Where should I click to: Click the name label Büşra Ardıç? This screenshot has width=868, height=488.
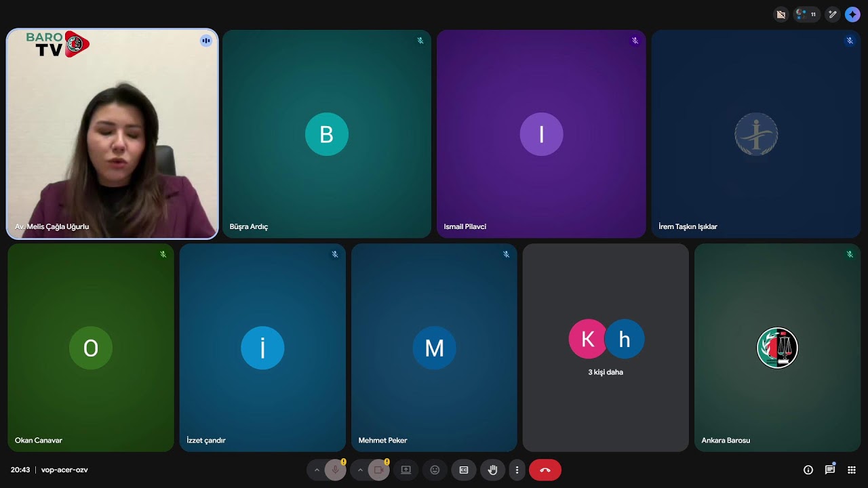pyautogui.click(x=249, y=226)
